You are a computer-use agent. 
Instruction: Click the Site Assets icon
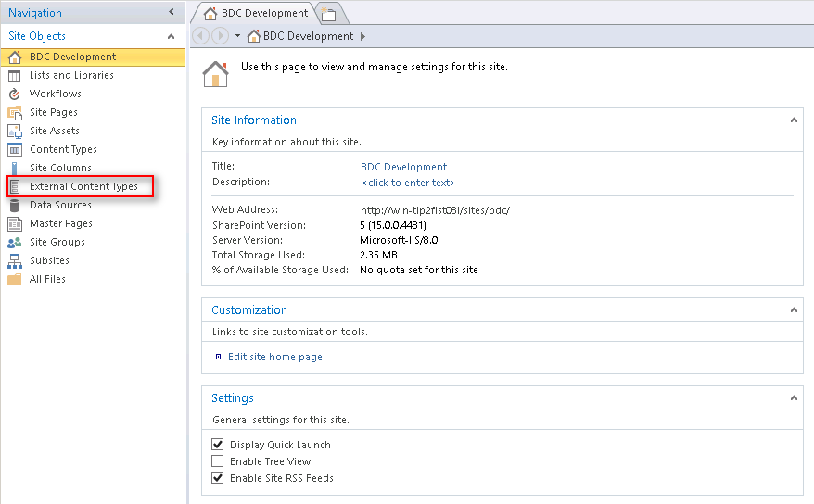(15, 132)
